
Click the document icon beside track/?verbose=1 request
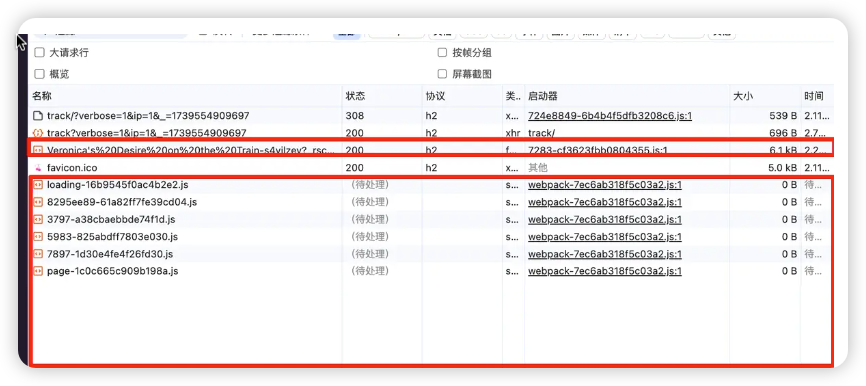(x=38, y=116)
